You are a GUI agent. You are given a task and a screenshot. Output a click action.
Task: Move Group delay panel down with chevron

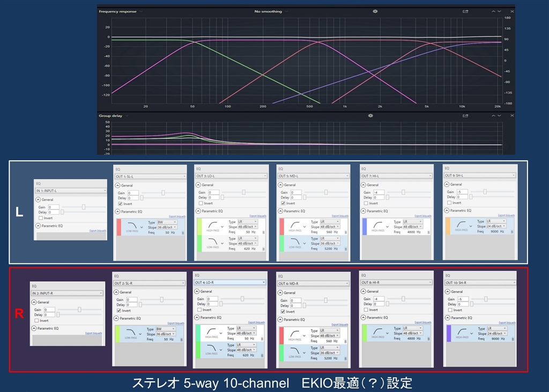(x=499, y=115)
